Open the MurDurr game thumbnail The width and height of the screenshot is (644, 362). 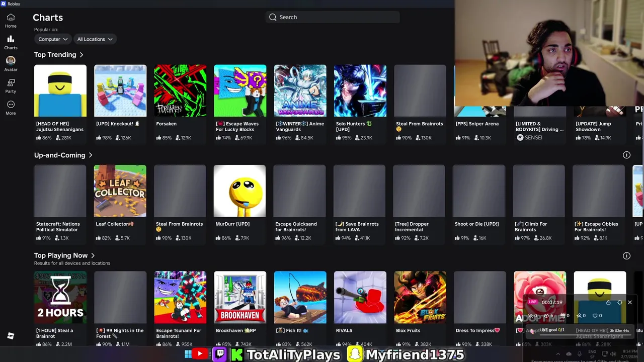239,191
